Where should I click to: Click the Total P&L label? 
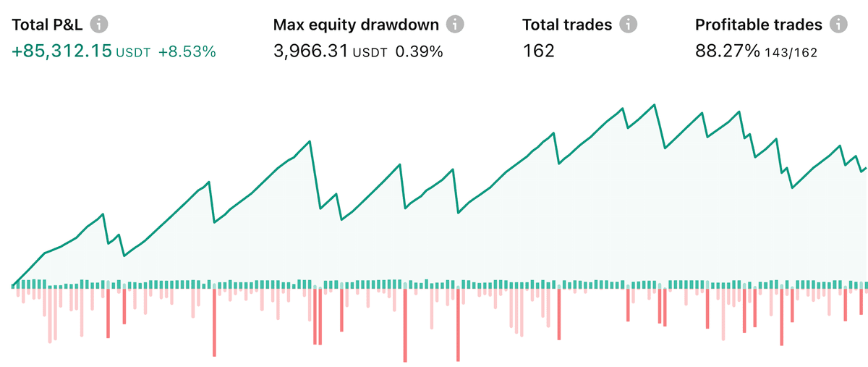coord(48,25)
